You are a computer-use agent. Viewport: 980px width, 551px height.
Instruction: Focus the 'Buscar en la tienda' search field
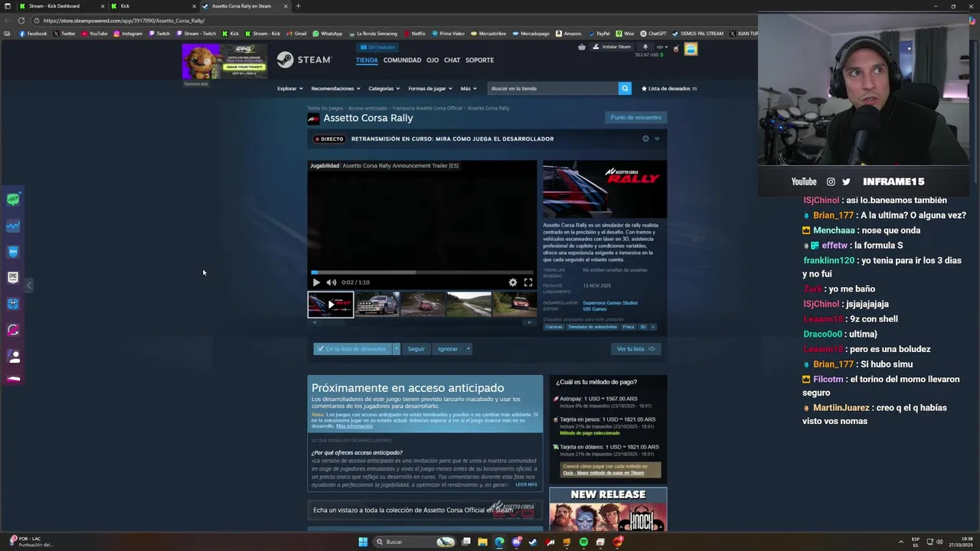(553, 88)
